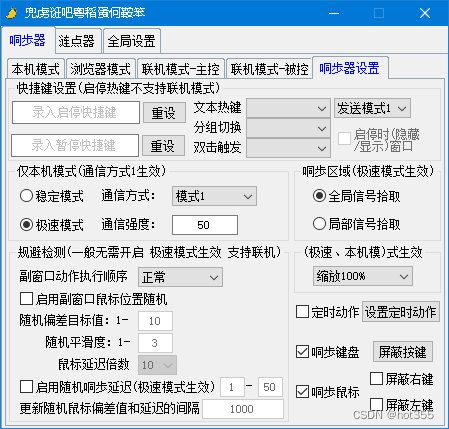449x429 pixels.
Task: Click the app icon in title bar
Action: point(12,13)
